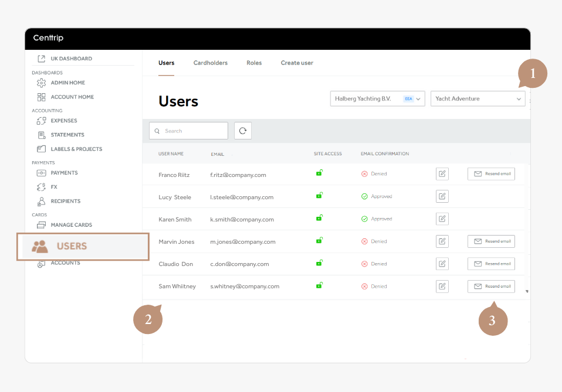This screenshot has width=562, height=392.
Task: Select email f.ritz@company.com
Action: pos(238,175)
